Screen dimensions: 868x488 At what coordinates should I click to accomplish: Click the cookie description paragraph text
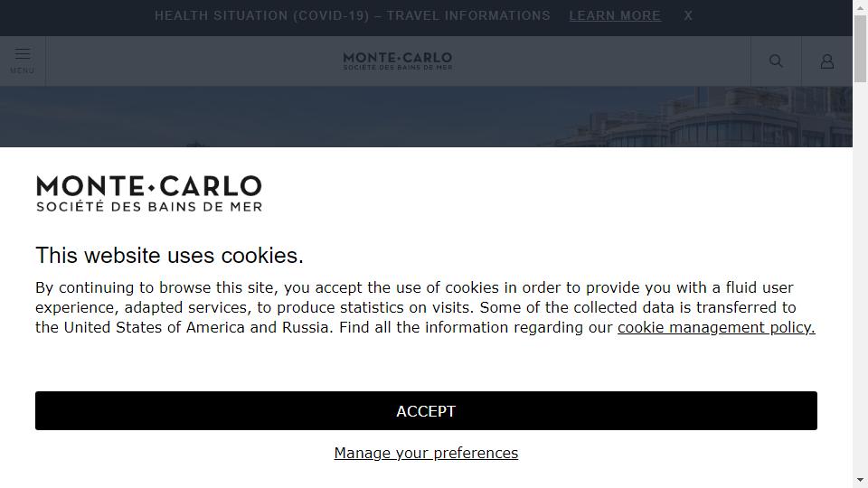[x=425, y=307]
